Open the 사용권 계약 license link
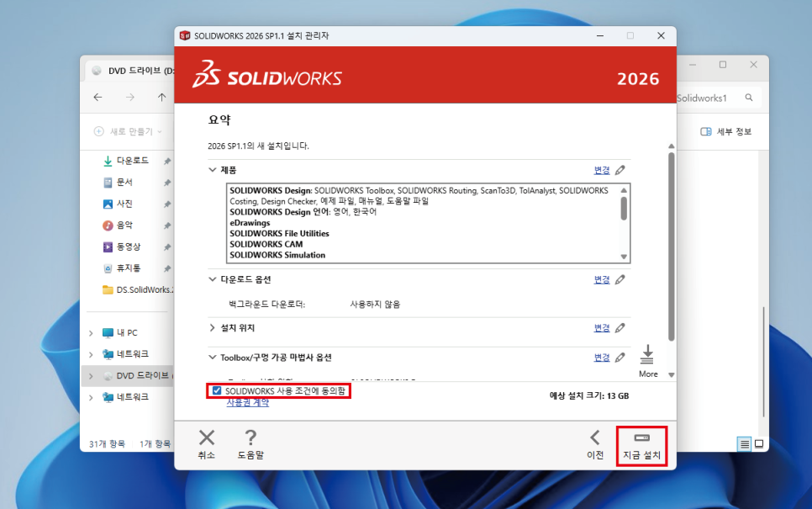812x509 pixels. (247, 403)
